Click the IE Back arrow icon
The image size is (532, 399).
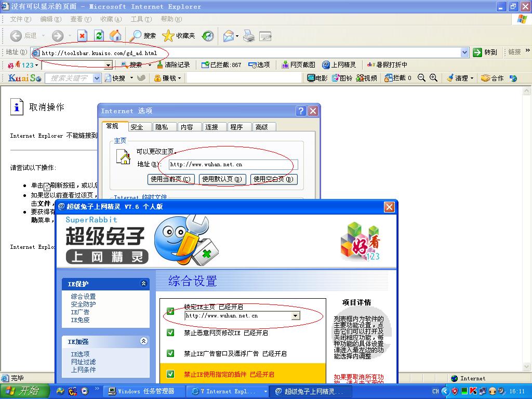pos(16,36)
